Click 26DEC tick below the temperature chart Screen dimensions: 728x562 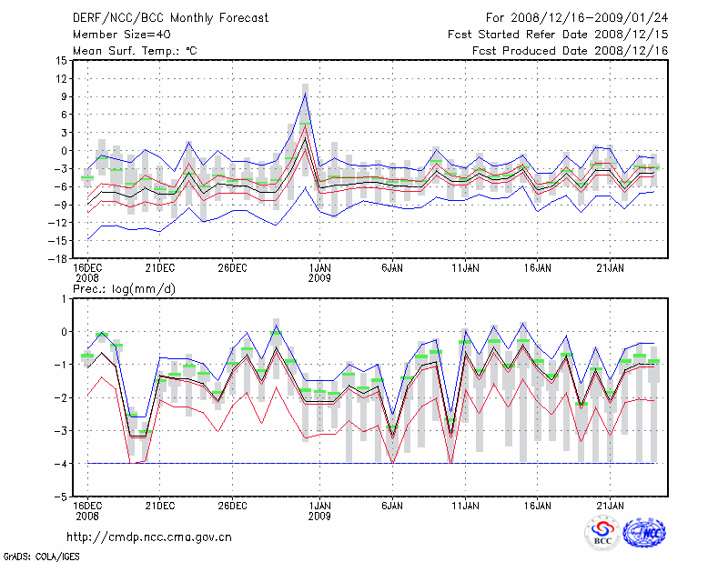point(232,267)
